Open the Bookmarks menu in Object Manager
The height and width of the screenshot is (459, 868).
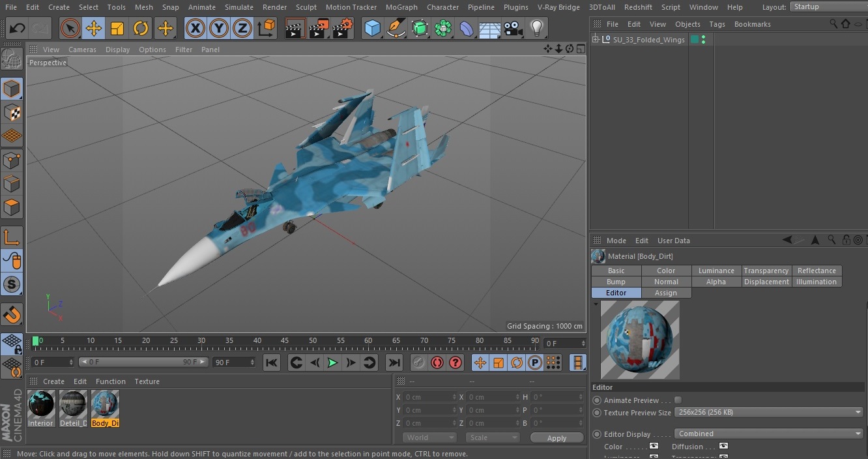click(752, 24)
